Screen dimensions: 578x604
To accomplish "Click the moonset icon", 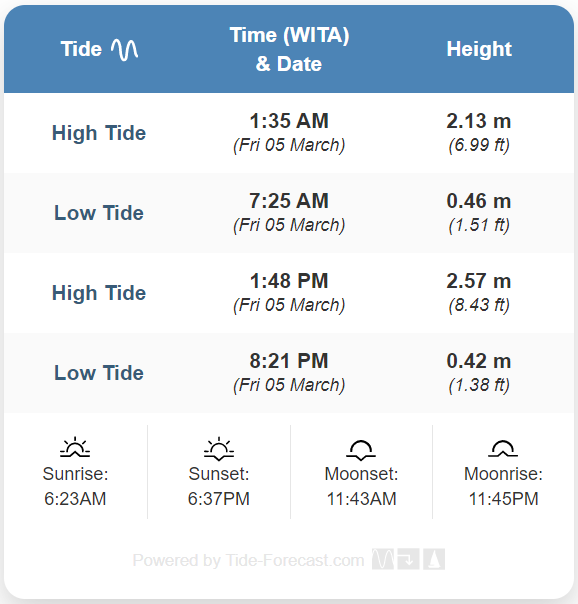I will click(361, 450).
